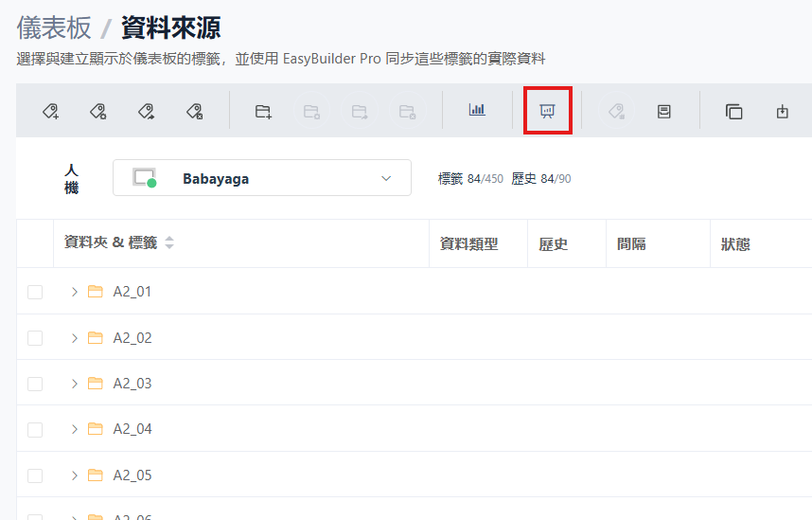Viewport: 812px width, 520px height.
Task: Click the duplicate copy icon
Action: tap(733, 111)
